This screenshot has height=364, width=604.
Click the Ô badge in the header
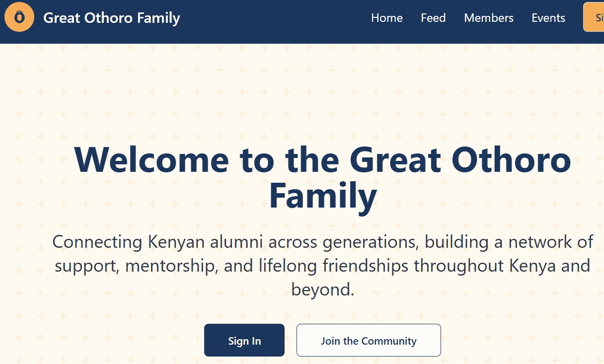click(19, 17)
